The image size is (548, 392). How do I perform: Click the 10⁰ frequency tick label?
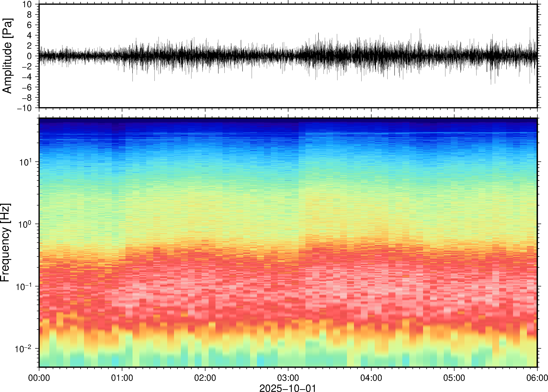click(x=25, y=224)
